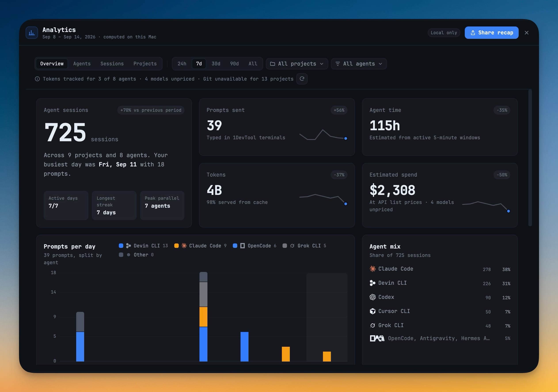Click the Devin CLI icon in chart legend

pos(129,246)
